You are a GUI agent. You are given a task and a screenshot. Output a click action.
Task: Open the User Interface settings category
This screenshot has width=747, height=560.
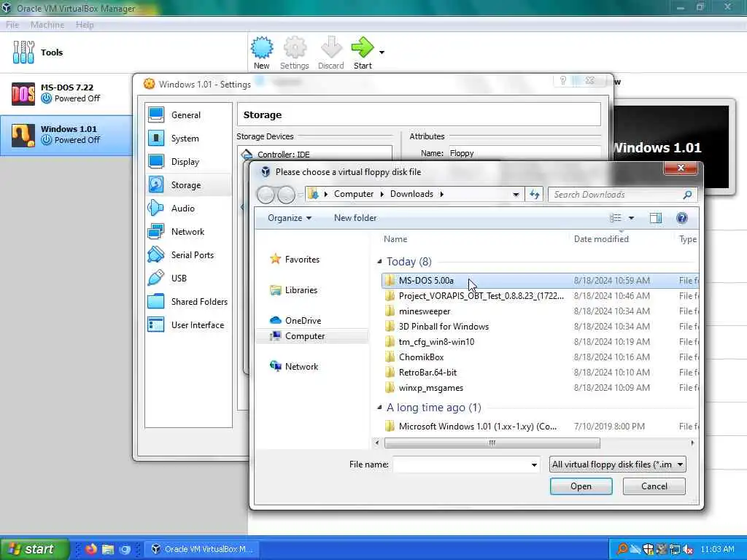click(189, 324)
